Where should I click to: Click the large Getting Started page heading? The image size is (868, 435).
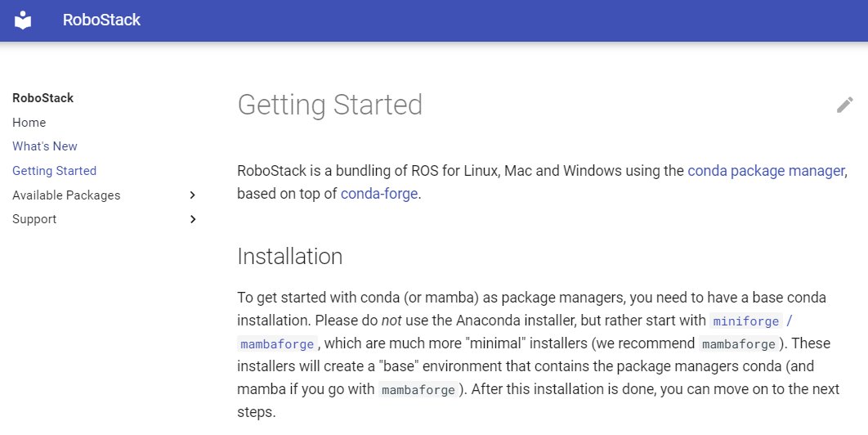click(x=330, y=105)
